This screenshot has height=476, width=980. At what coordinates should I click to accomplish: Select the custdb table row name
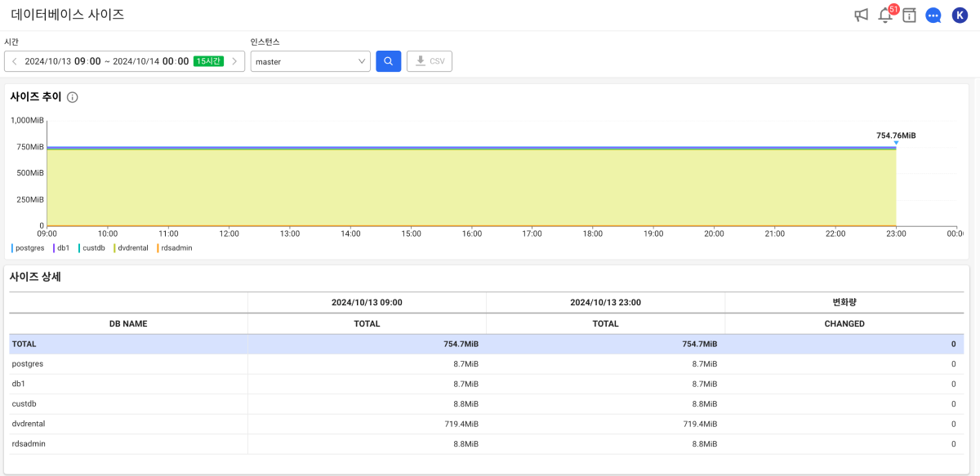24,404
